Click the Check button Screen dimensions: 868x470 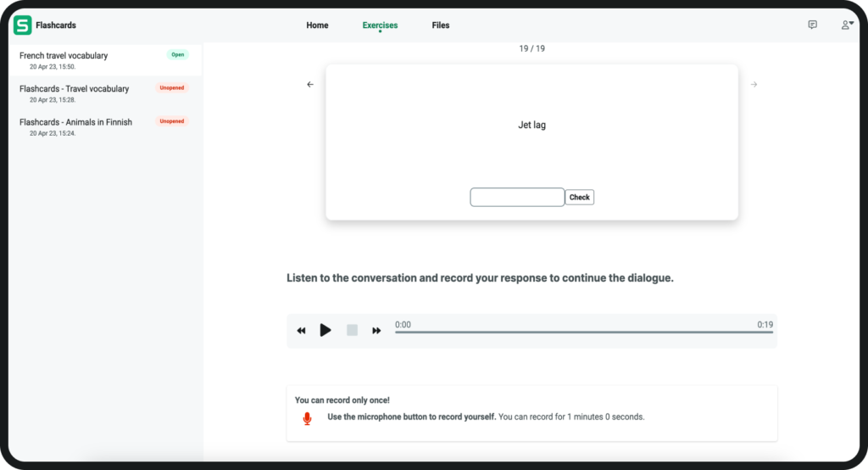pyautogui.click(x=580, y=198)
